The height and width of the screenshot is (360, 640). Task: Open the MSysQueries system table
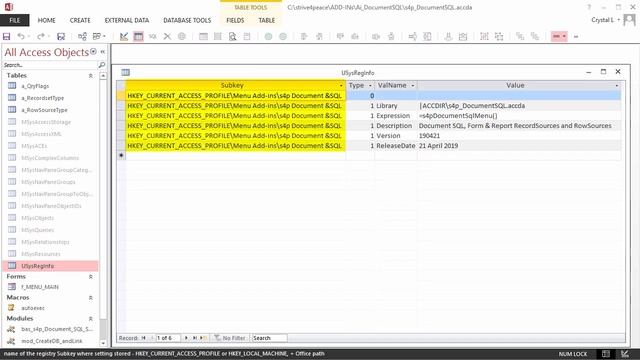pos(38,230)
